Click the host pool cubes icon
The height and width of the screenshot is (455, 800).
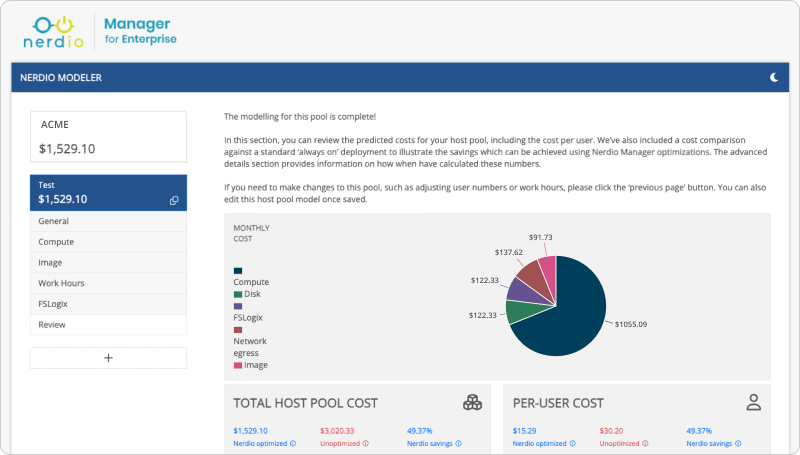click(x=472, y=402)
